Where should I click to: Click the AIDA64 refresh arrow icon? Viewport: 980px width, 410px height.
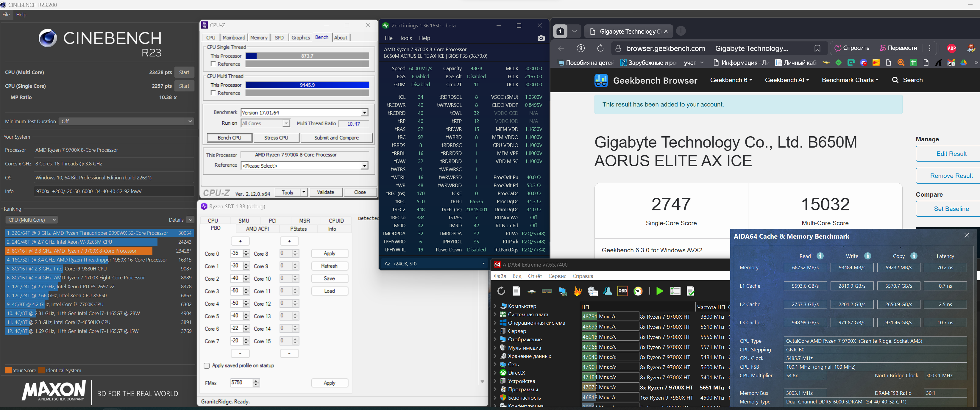click(x=501, y=291)
